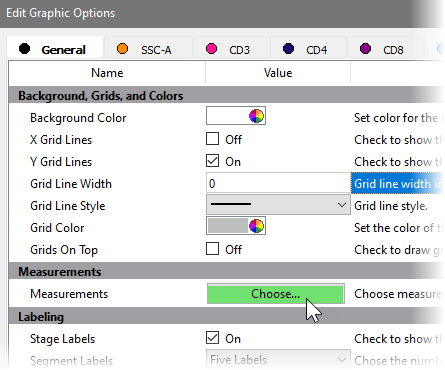Open the Segment Labels dropdown
Viewport: 445px width, 370px height.
point(278,360)
